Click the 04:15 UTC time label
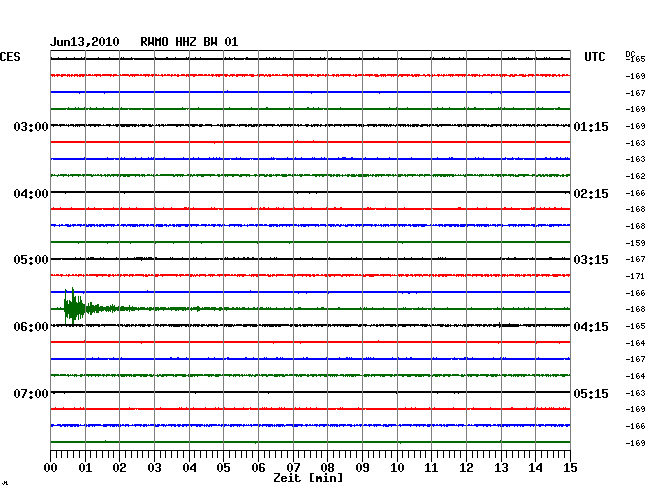This screenshot has width=650, height=494. 591,327
